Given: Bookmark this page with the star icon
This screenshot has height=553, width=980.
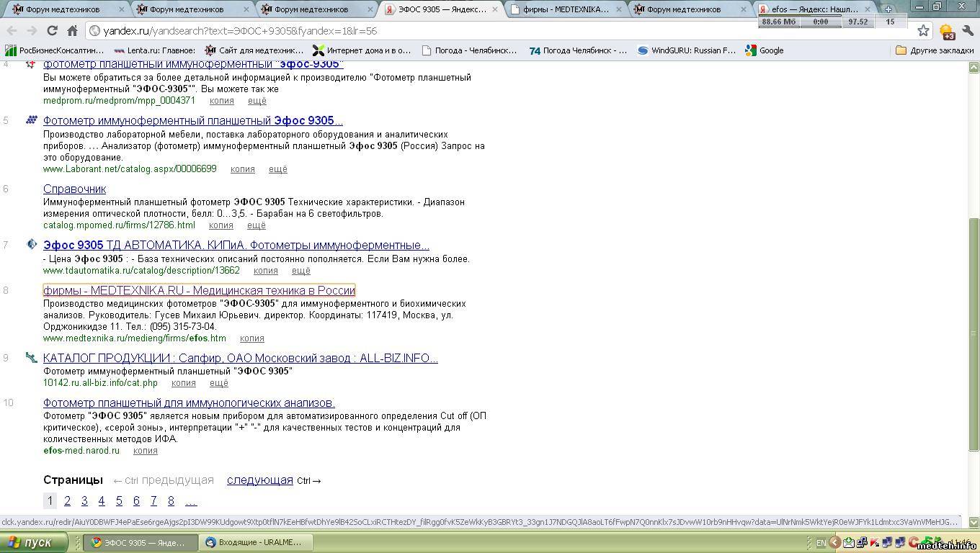Looking at the screenshot, I should (923, 31).
